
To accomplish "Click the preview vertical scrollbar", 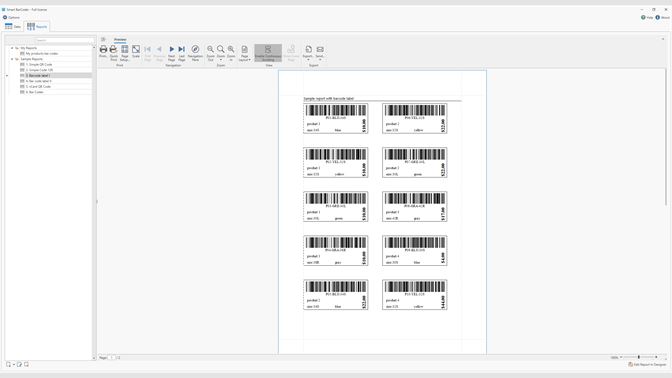I will pyautogui.click(x=666, y=137).
